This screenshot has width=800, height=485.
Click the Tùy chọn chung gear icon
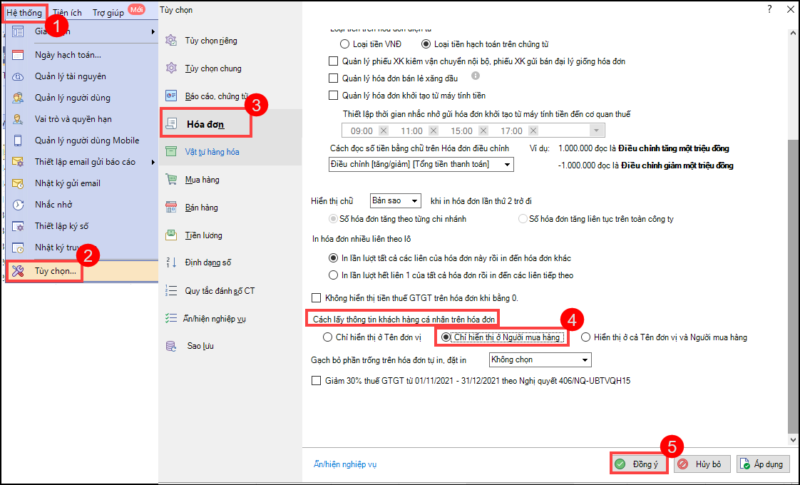pos(171,68)
